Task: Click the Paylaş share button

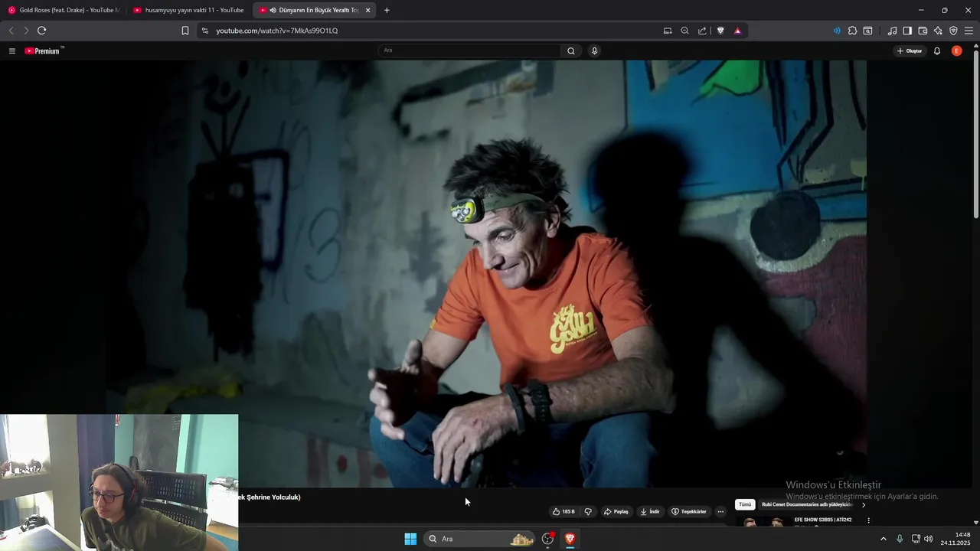Action: pos(616,512)
